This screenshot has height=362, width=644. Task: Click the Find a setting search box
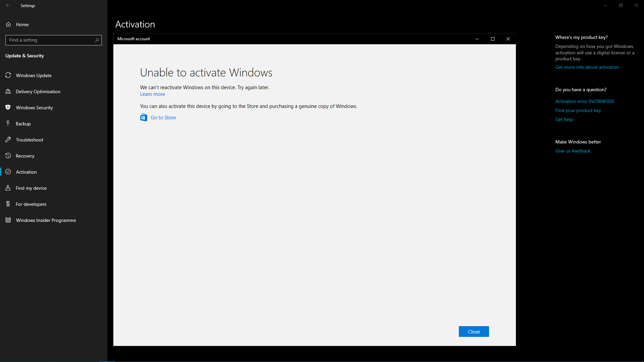[x=54, y=40]
